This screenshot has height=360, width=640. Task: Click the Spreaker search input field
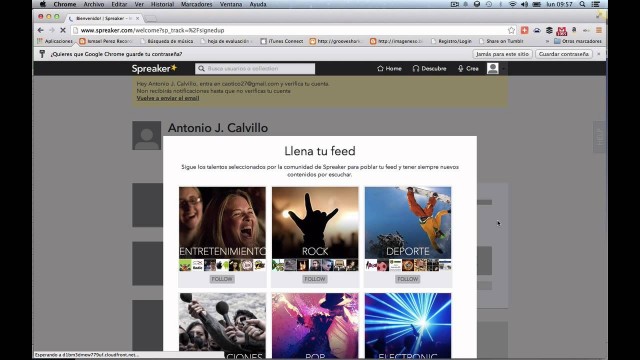(x=255, y=69)
